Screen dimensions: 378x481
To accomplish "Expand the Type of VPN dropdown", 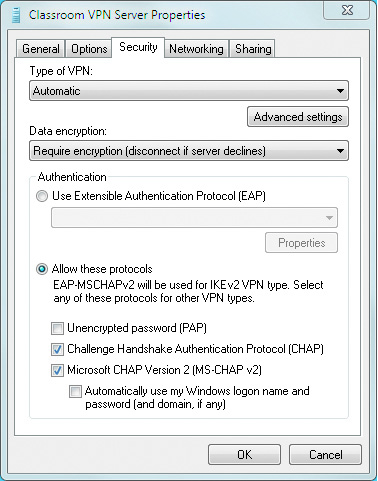I will click(x=189, y=91).
